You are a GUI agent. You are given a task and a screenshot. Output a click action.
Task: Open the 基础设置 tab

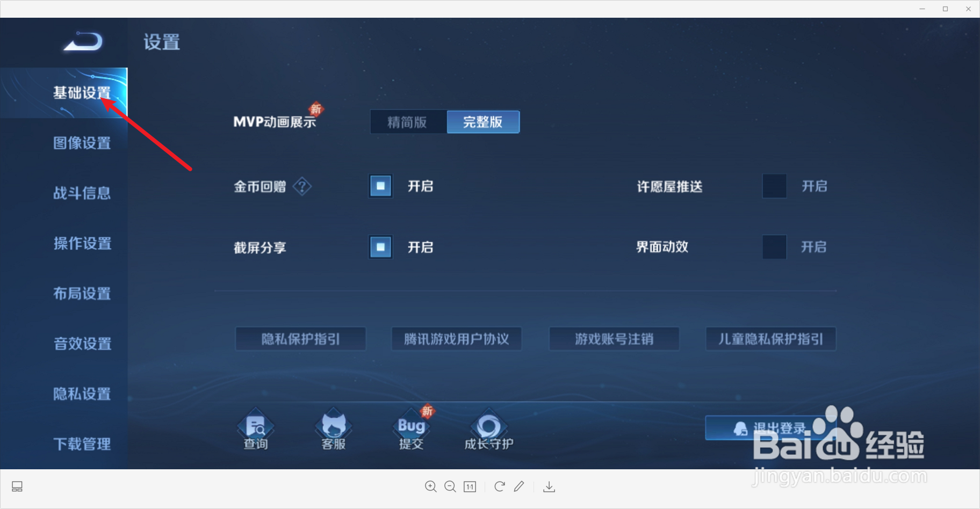pos(64,93)
